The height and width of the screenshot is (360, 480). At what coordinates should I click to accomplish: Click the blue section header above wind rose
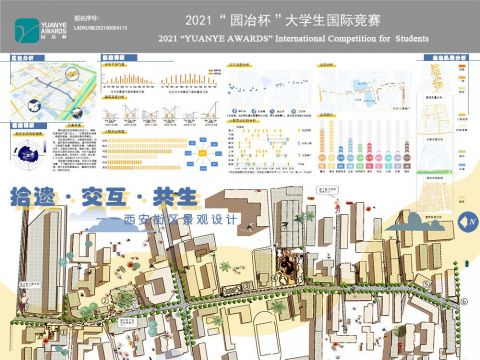[29, 126]
